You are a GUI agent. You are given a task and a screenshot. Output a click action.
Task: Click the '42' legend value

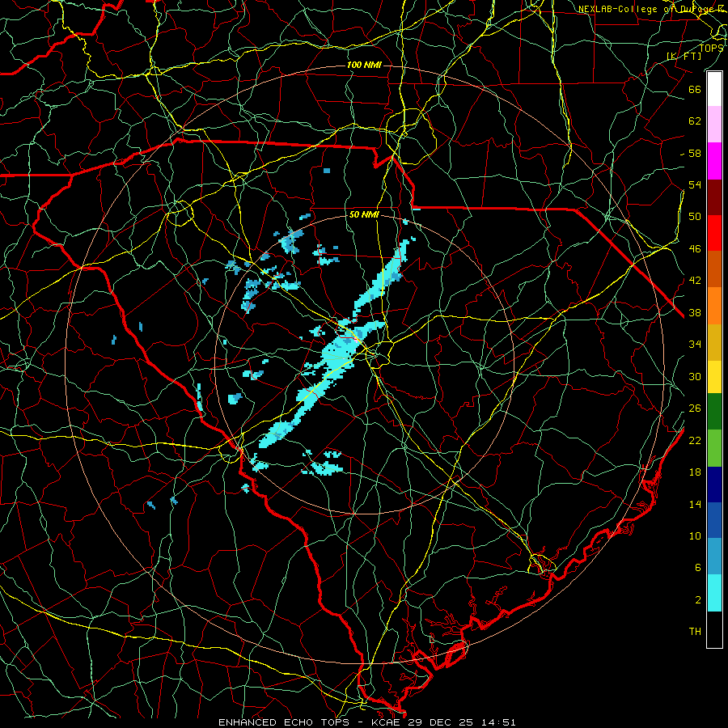pyautogui.click(x=695, y=281)
